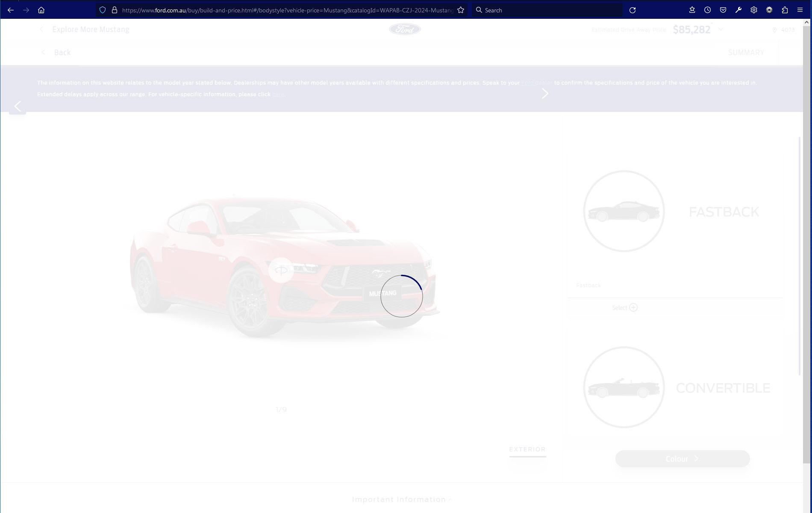This screenshot has width=812, height=513.
Task: Select the Convertible body style thumbnail
Action: click(624, 387)
